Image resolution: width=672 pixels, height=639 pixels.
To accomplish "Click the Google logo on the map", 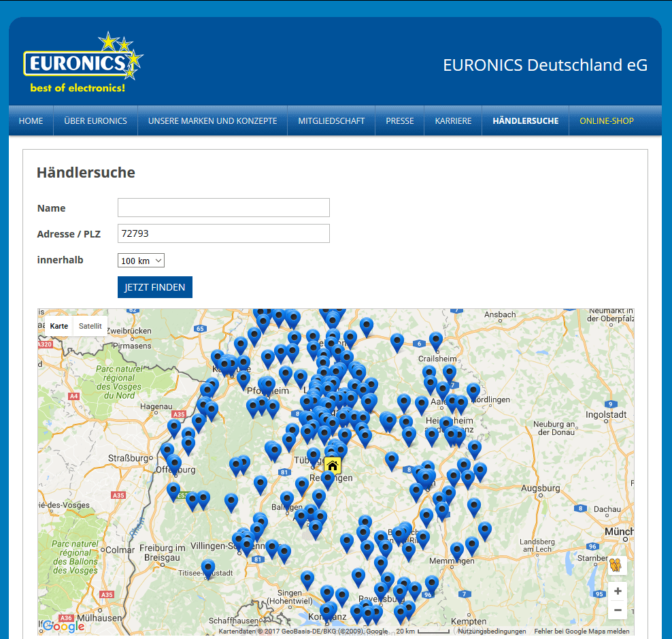I will pos(63,625).
